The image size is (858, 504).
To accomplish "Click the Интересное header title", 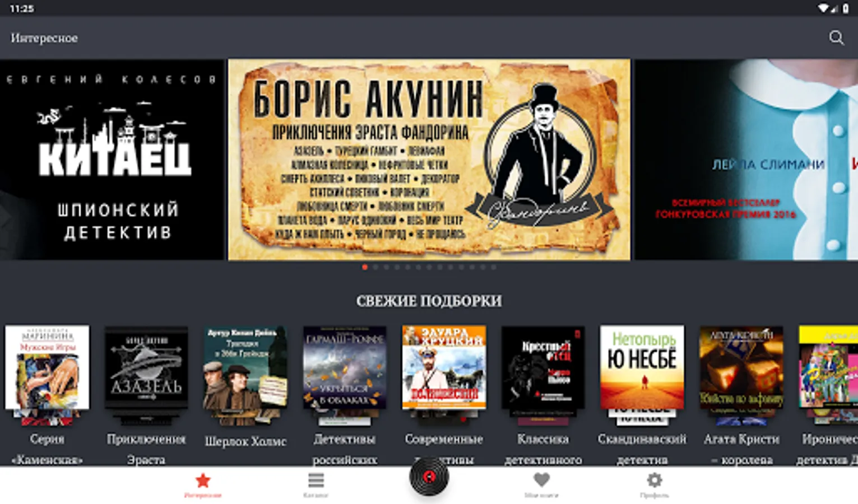I will (x=44, y=38).
